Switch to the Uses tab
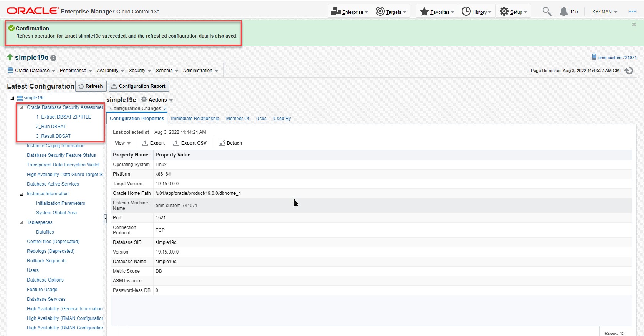 [x=261, y=119]
